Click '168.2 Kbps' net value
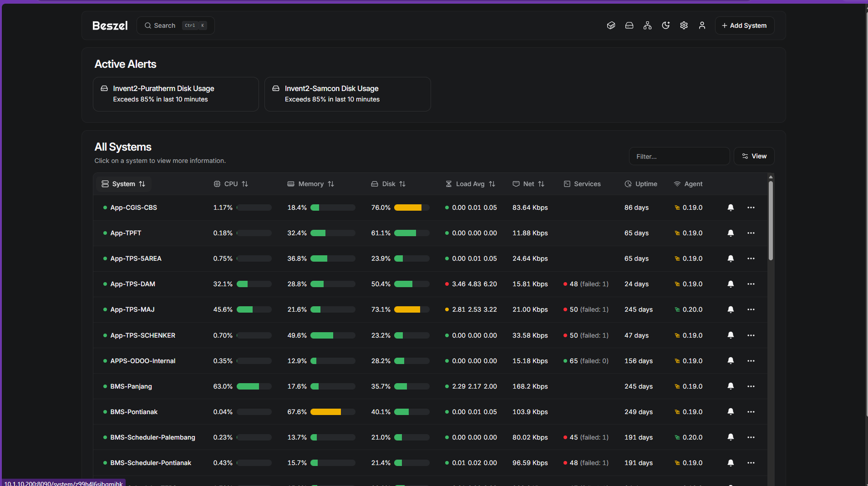 click(530, 386)
